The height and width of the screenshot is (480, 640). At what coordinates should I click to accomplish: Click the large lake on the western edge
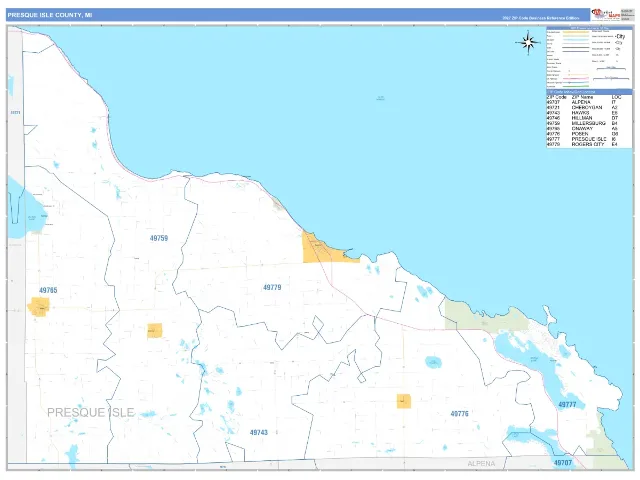[x=27, y=208]
